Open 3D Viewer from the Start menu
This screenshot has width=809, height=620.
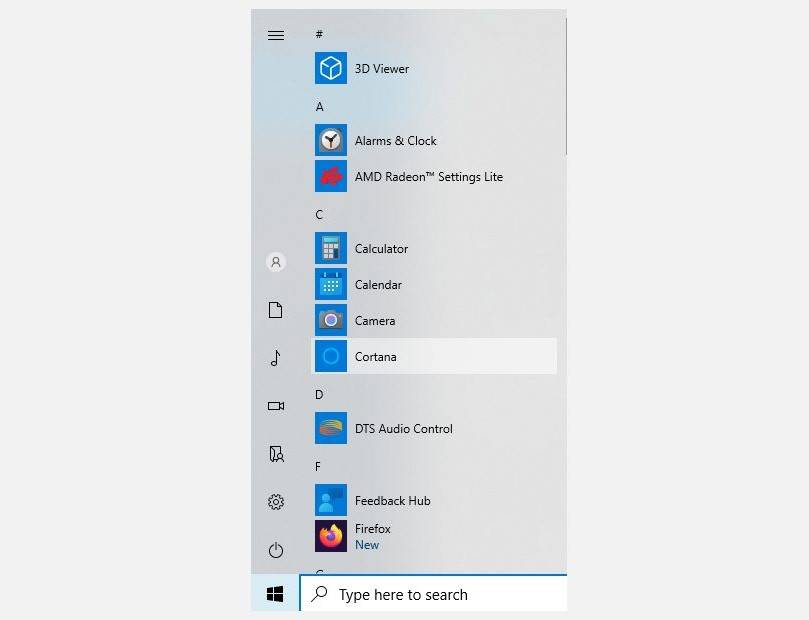tap(383, 68)
